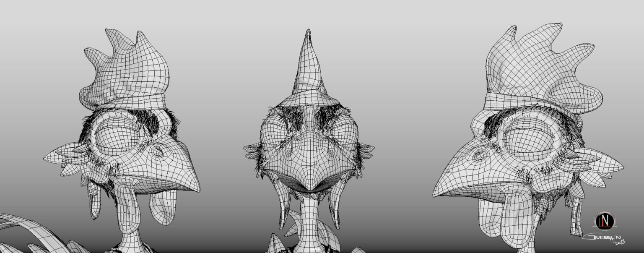This screenshot has height=253, width=644.
Task: Click the right rooster's ear feathers
Action: [595, 164]
